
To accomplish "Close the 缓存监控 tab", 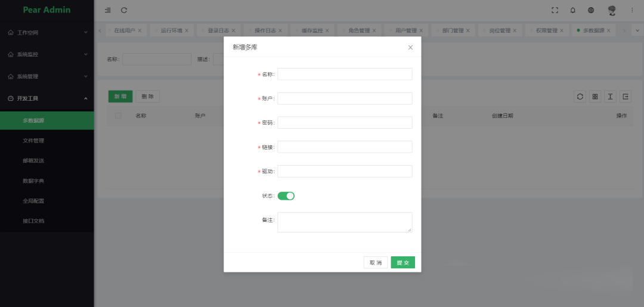I will [327, 30].
